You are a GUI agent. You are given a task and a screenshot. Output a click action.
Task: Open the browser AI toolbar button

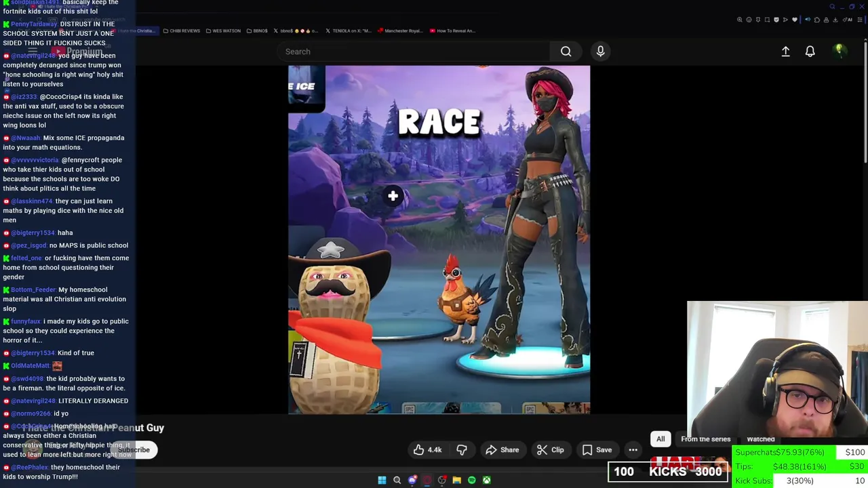(848, 20)
